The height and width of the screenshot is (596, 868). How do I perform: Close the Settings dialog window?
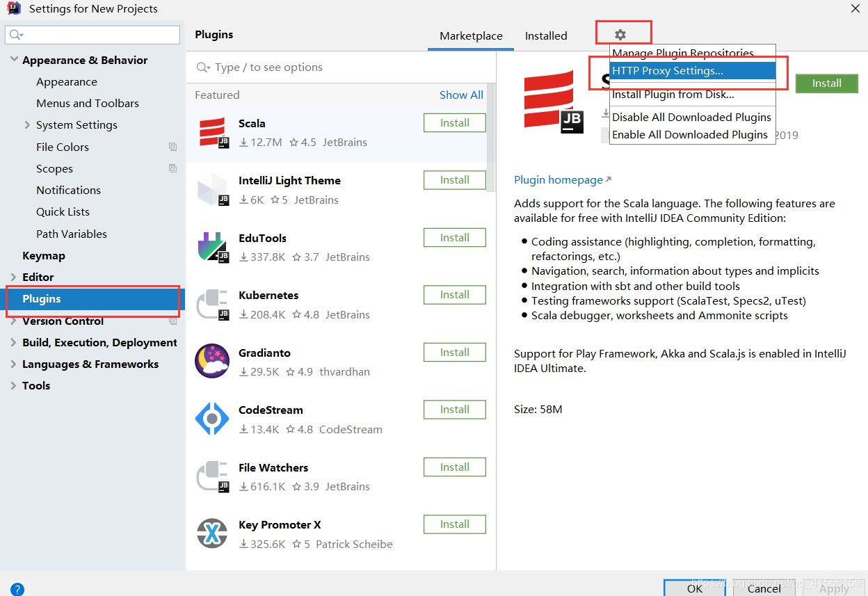click(855, 8)
